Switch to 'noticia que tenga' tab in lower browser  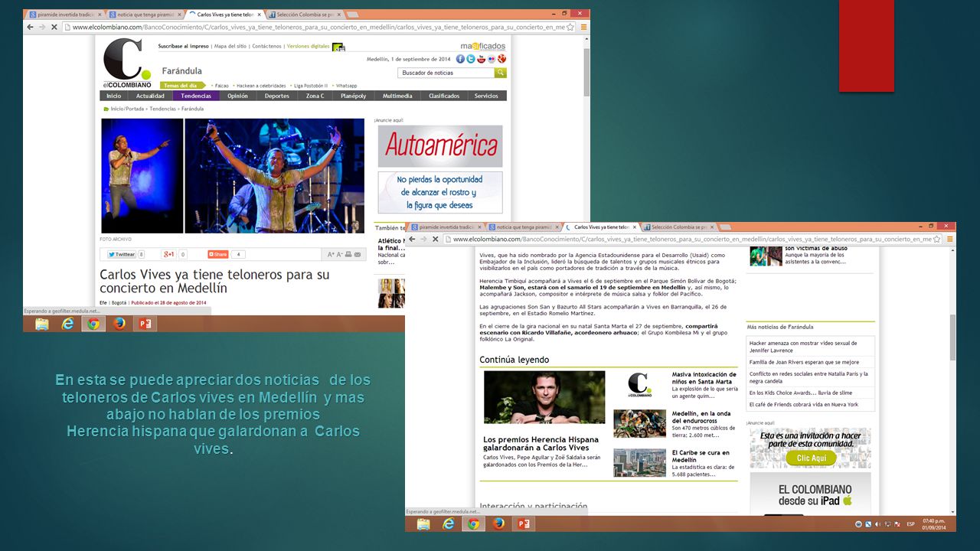[x=523, y=227]
